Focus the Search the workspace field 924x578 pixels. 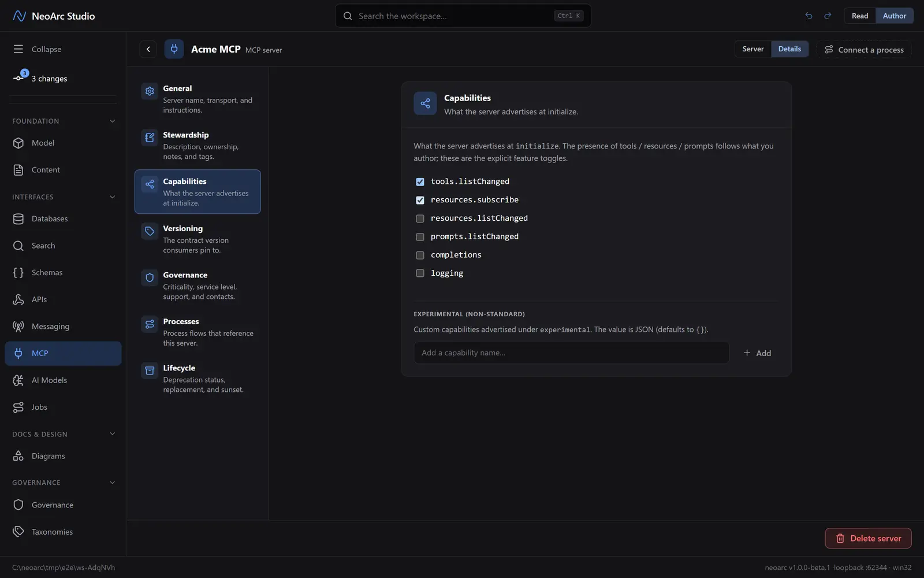click(463, 16)
